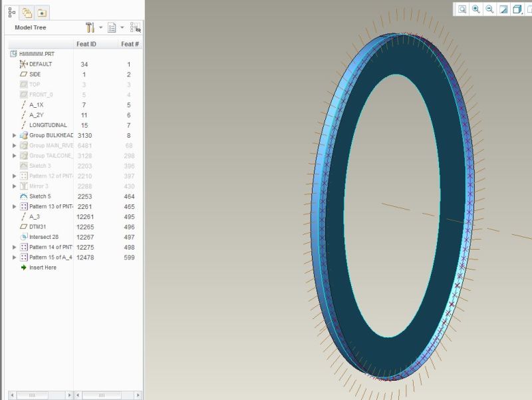Screen dimensions: 532x400
Task: Expand Pattern 15 of A_4 node
Action: pos(14,257)
